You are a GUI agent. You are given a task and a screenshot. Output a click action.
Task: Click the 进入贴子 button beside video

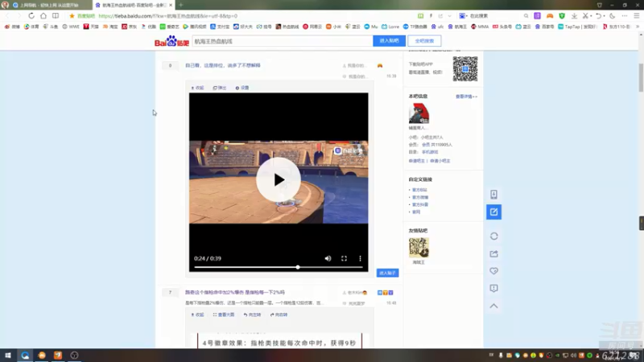387,273
